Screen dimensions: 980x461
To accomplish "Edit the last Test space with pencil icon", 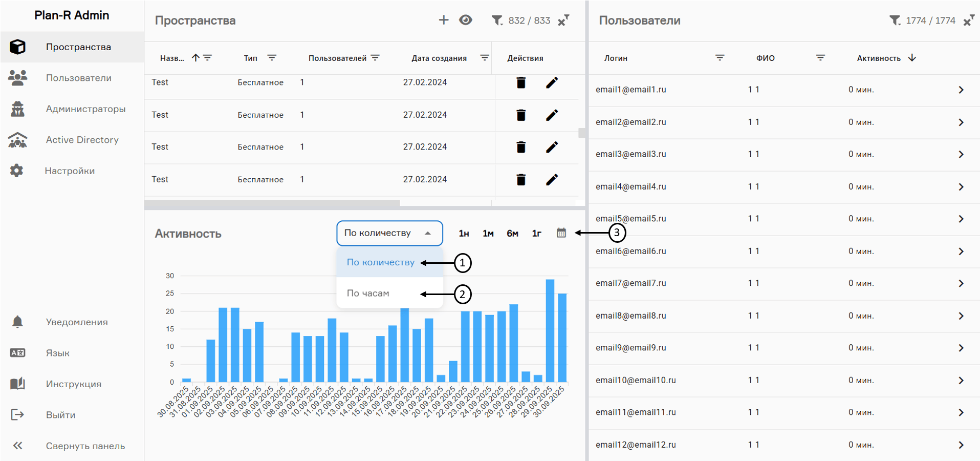I will [x=552, y=179].
